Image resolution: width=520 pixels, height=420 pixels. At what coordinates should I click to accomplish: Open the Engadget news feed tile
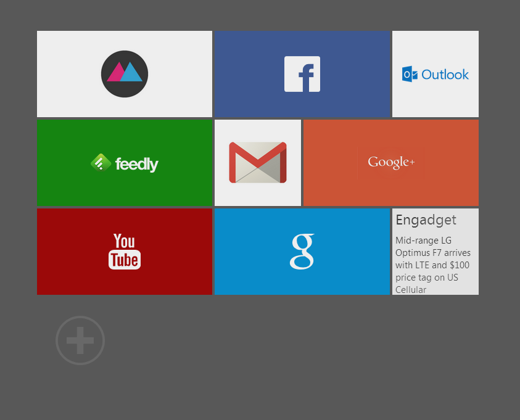click(435, 252)
